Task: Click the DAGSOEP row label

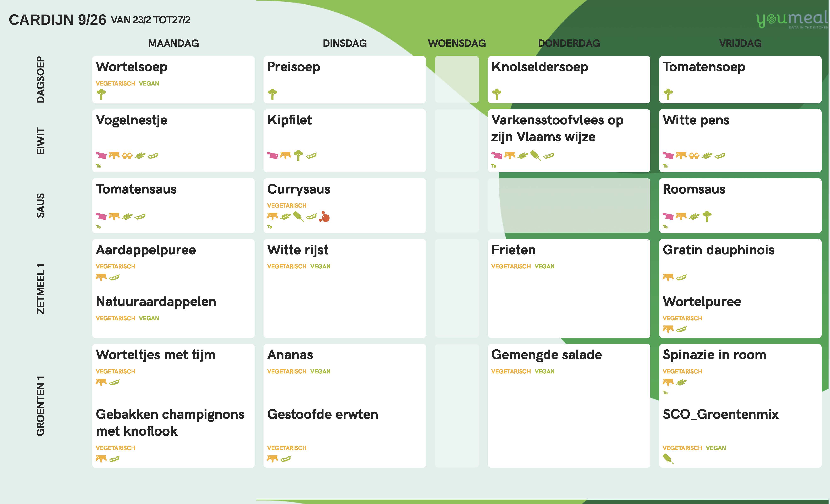Action: coord(40,80)
